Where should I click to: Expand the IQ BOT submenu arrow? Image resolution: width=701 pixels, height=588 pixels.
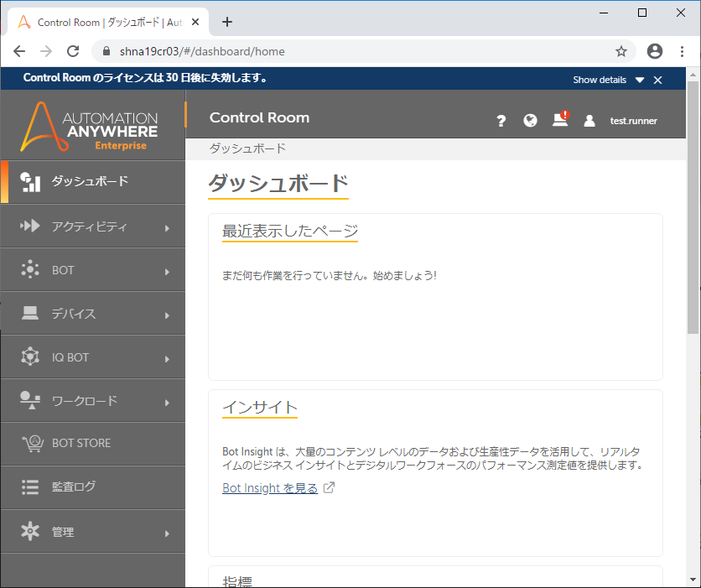[x=167, y=359]
